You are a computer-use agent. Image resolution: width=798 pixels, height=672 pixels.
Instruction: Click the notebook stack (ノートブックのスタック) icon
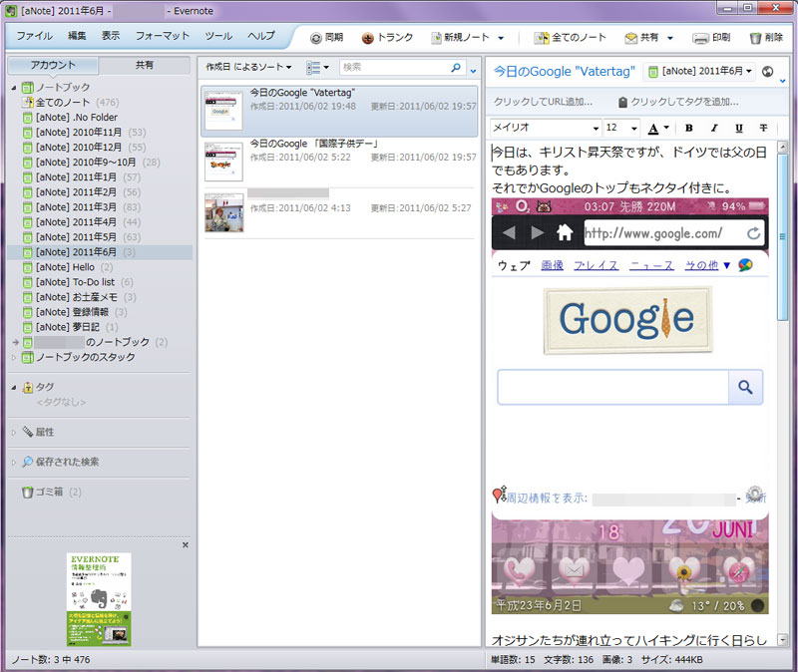28,357
